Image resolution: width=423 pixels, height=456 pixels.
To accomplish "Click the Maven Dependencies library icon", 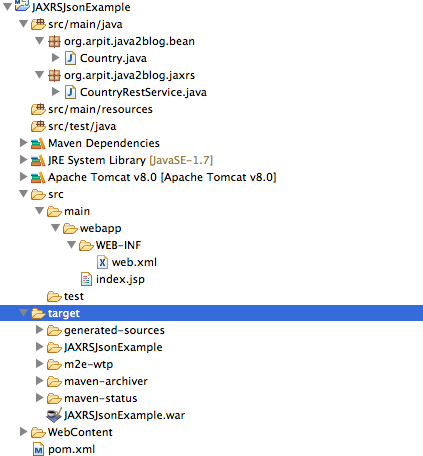I will 38,143.
